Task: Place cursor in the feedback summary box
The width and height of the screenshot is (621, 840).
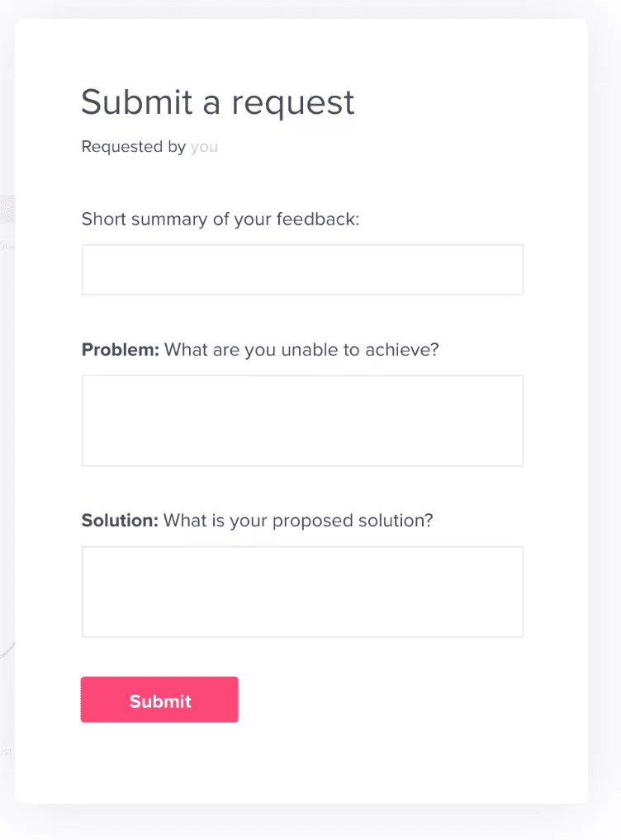Action: coord(302,269)
